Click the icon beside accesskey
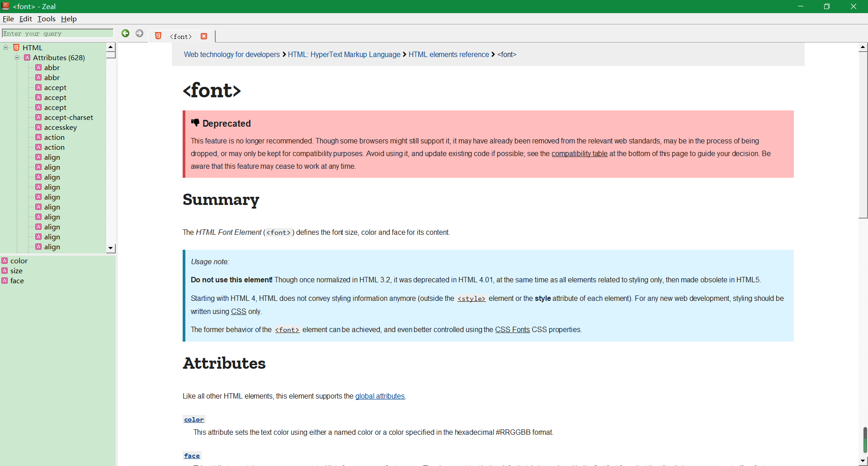868x466 pixels. coord(38,127)
